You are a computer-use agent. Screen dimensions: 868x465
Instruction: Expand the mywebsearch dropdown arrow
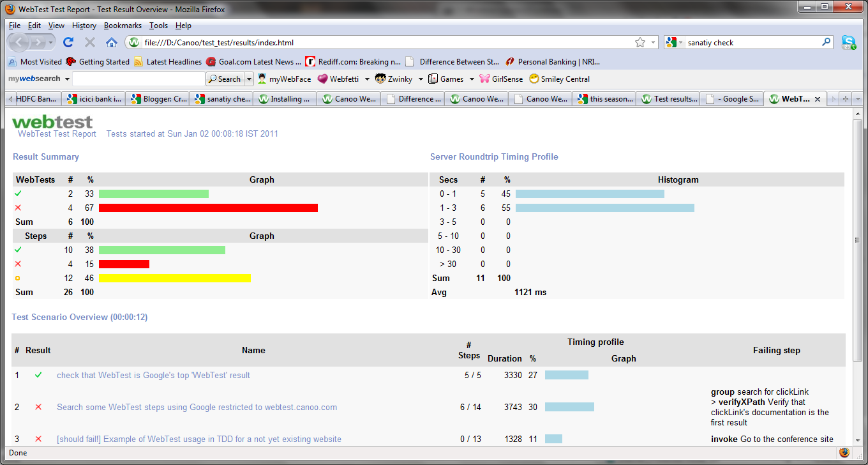[x=66, y=79]
